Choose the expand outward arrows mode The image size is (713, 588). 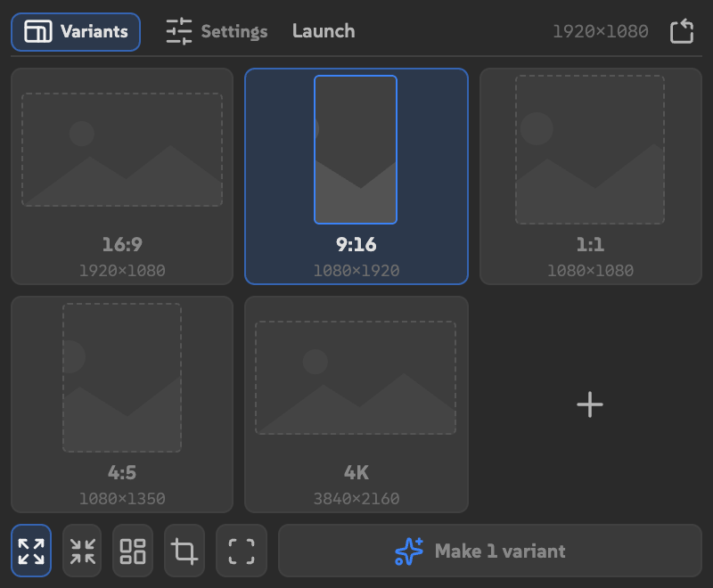[x=31, y=551]
